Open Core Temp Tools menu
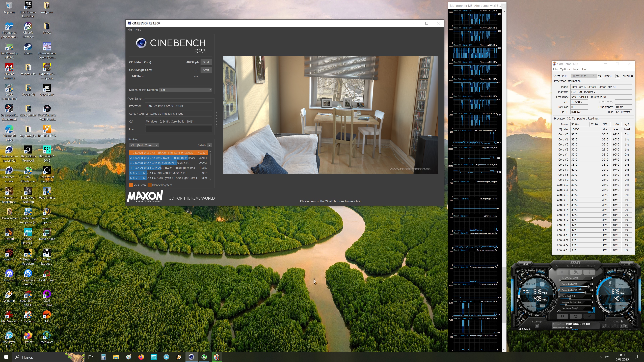 pyautogui.click(x=576, y=69)
